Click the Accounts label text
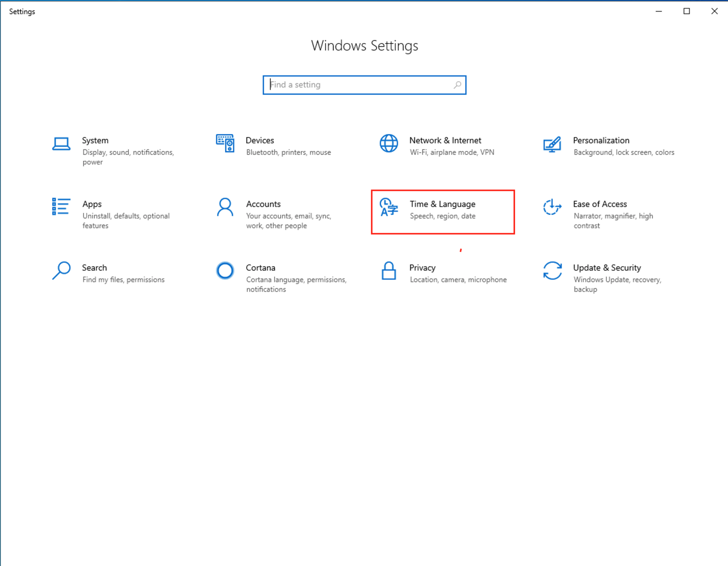 coord(263,204)
